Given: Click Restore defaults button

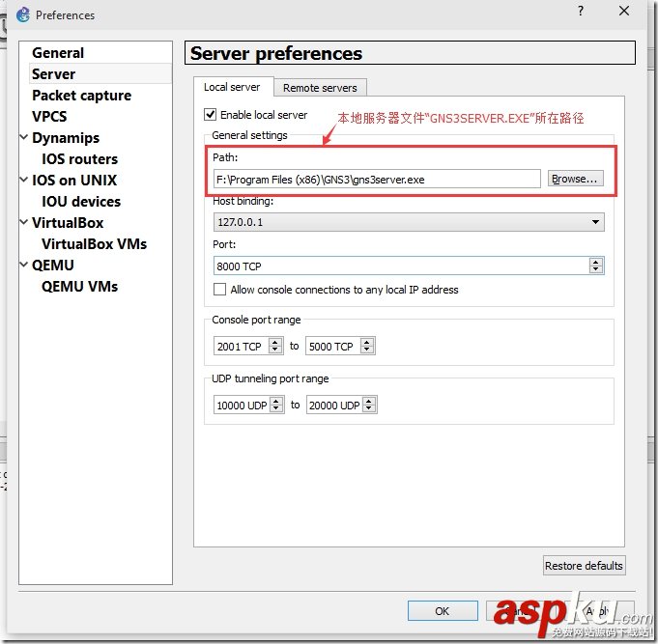Looking at the screenshot, I should [584, 566].
